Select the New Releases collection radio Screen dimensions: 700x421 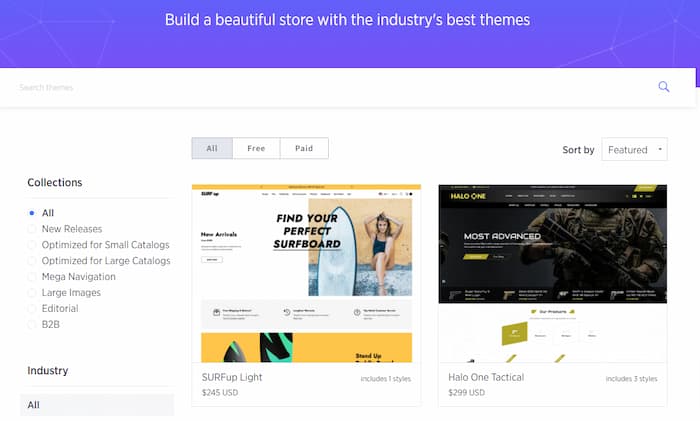click(x=32, y=229)
